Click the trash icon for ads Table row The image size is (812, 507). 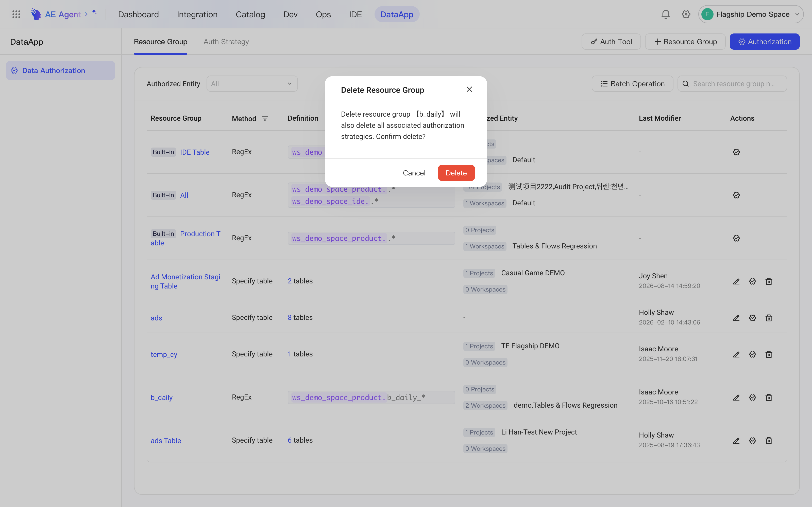[x=769, y=440]
